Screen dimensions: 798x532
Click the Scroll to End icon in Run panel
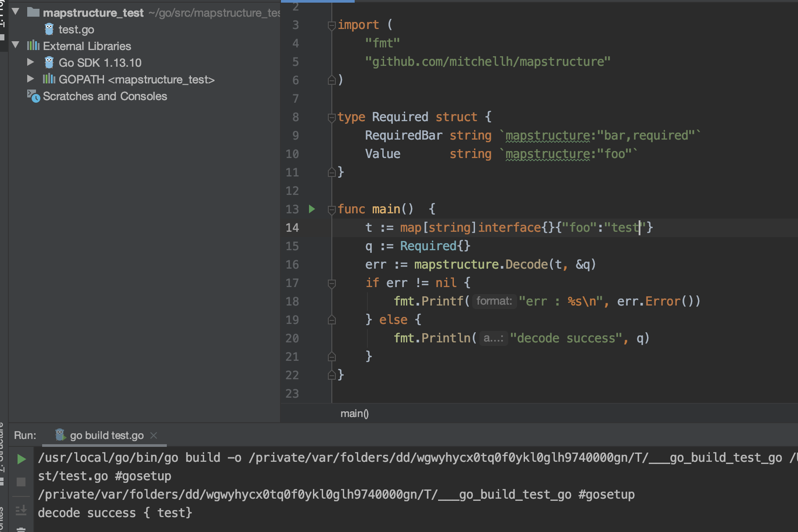pos(21,510)
